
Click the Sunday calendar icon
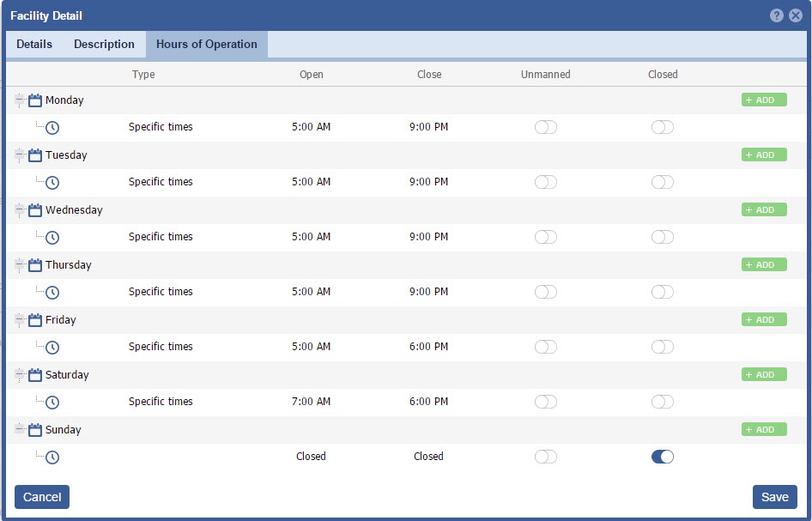click(35, 430)
